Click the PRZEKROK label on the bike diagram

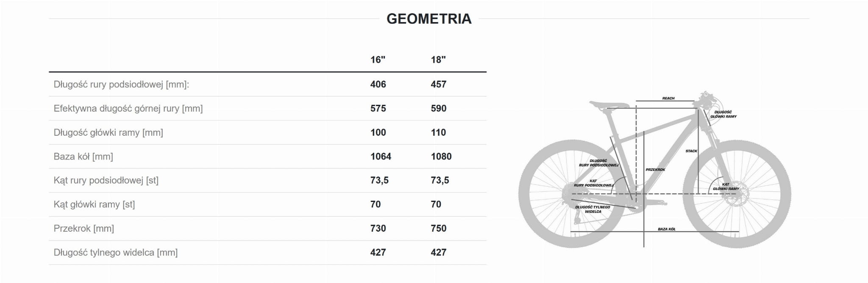pos(655,170)
